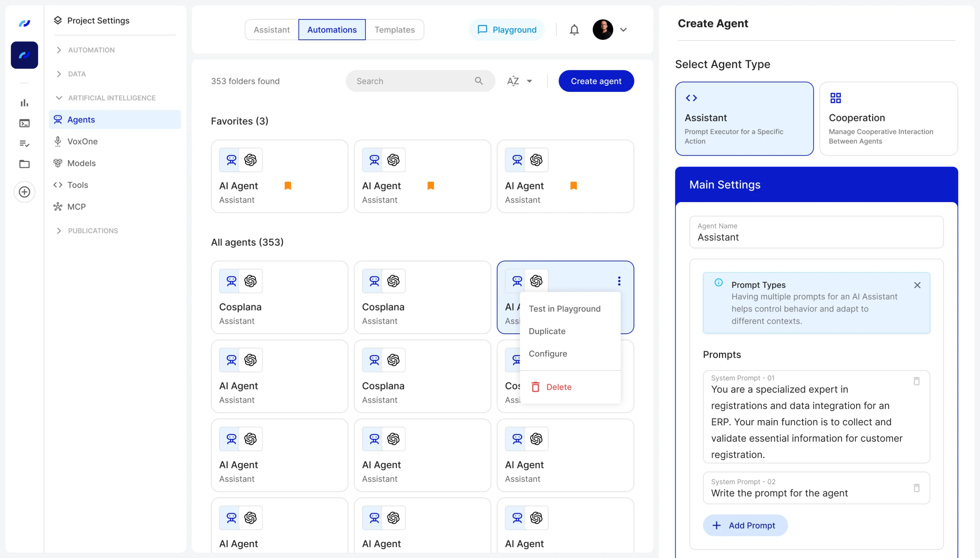Click bookmark on first favorite AI Agent
This screenshot has width=980, height=558.
(x=287, y=186)
